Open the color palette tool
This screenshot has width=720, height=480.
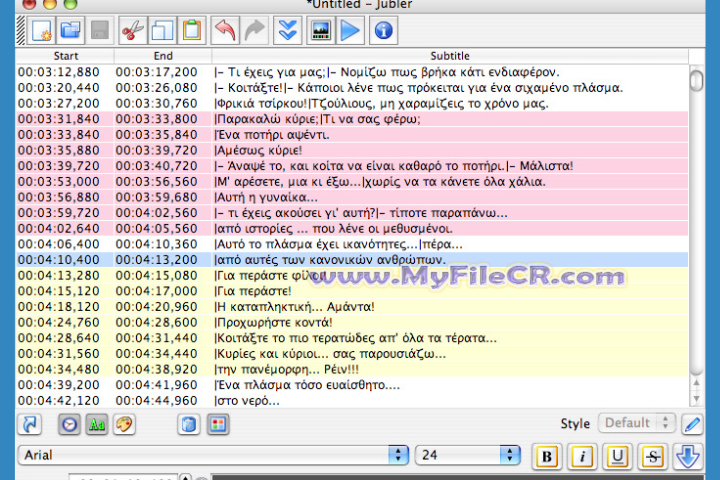coord(124,424)
